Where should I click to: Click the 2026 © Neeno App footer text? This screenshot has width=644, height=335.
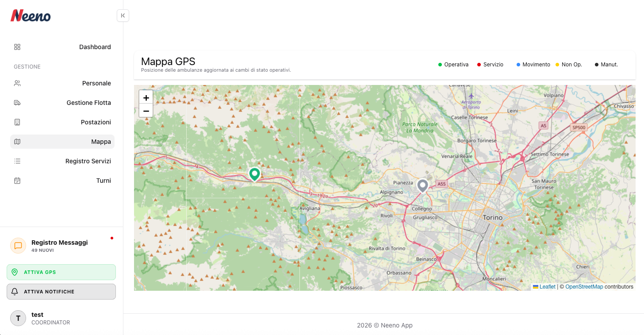(385, 325)
